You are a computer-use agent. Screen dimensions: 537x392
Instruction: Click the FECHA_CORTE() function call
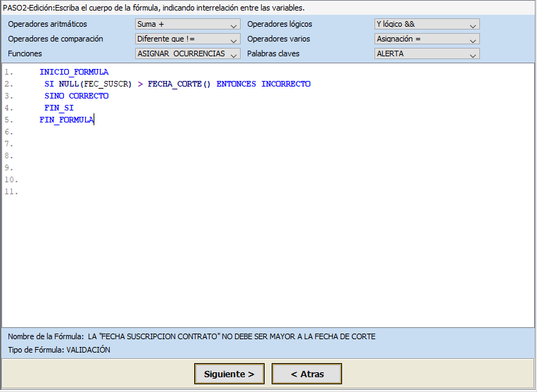coord(179,84)
